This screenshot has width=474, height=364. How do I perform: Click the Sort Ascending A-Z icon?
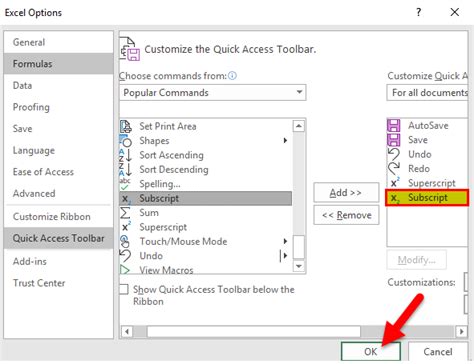126,155
